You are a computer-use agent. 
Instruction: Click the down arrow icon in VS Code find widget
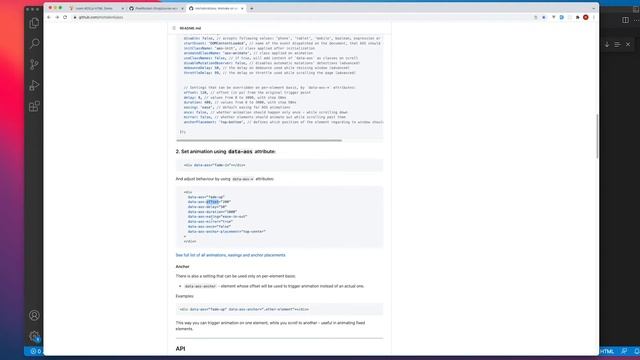(607, 44)
